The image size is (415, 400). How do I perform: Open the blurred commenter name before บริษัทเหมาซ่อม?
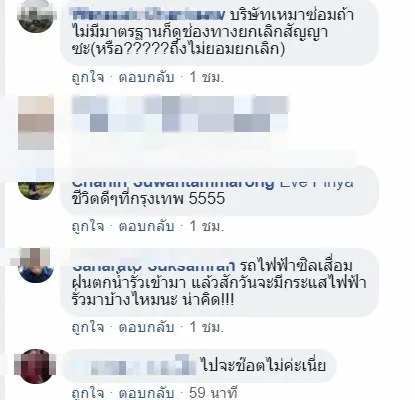149,15
